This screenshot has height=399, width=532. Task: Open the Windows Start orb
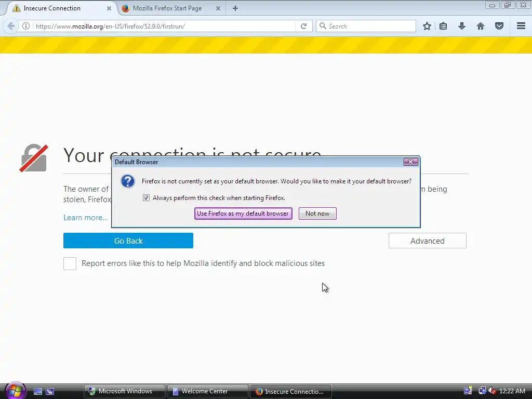point(15,391)
